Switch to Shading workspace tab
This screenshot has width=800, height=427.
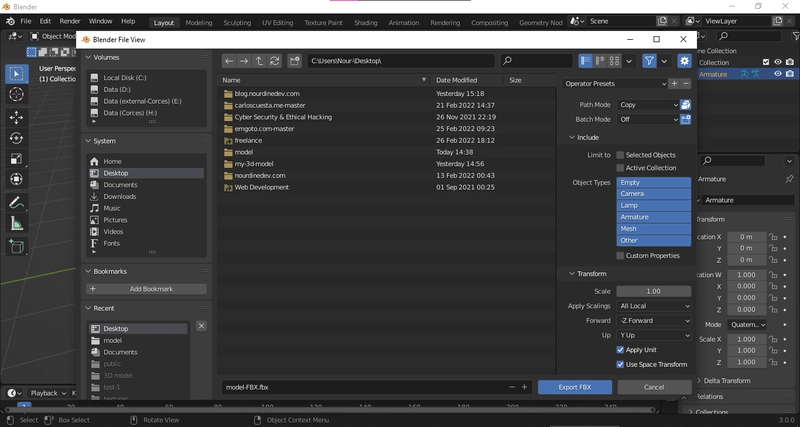[x=366, y=23]
